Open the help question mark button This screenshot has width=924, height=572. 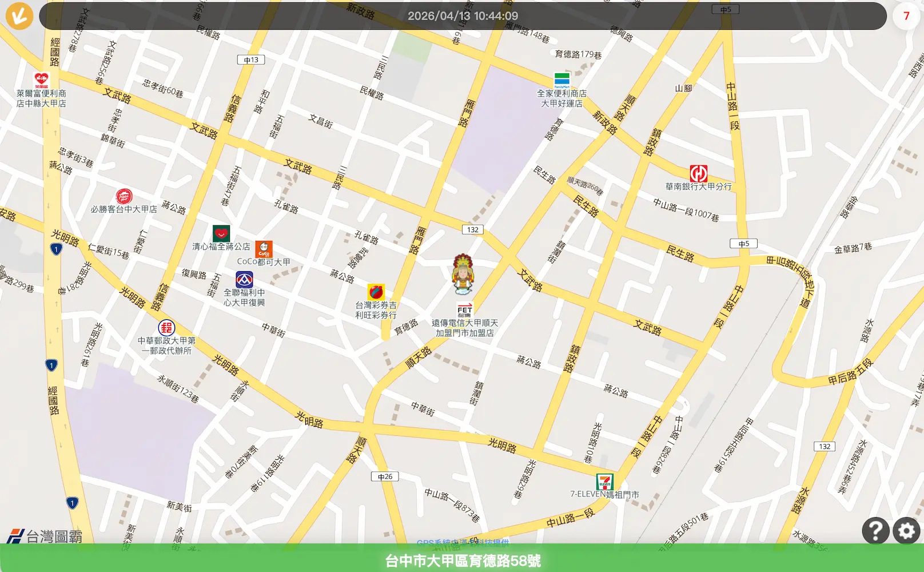click(x=875, y=531)
